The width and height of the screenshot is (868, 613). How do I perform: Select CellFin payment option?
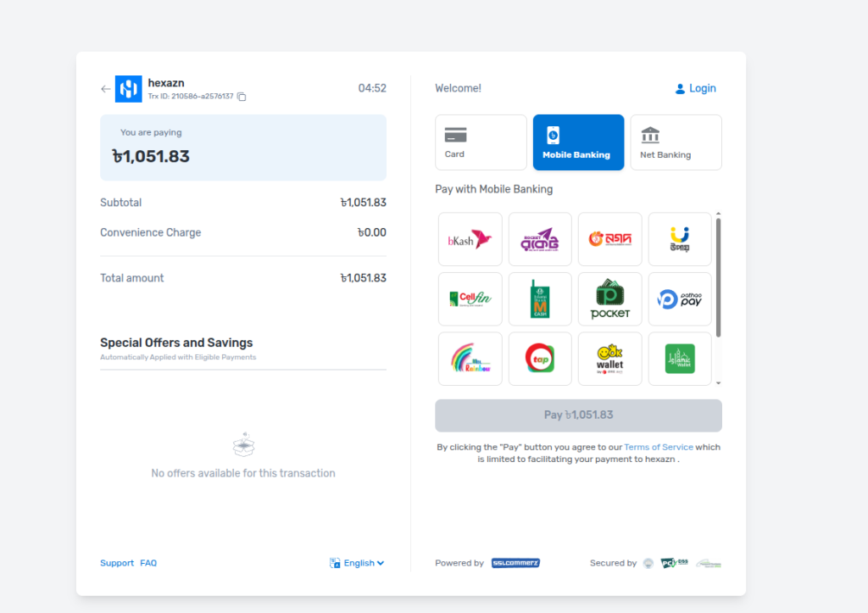coord(470,299)
